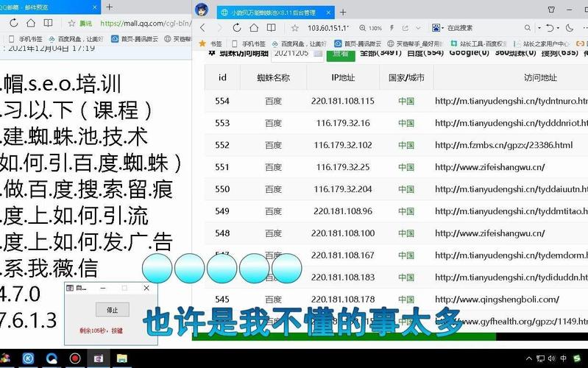Open the red record button app on taskbar
Screen dimensions: 588x368
click(x=75, y=358)
